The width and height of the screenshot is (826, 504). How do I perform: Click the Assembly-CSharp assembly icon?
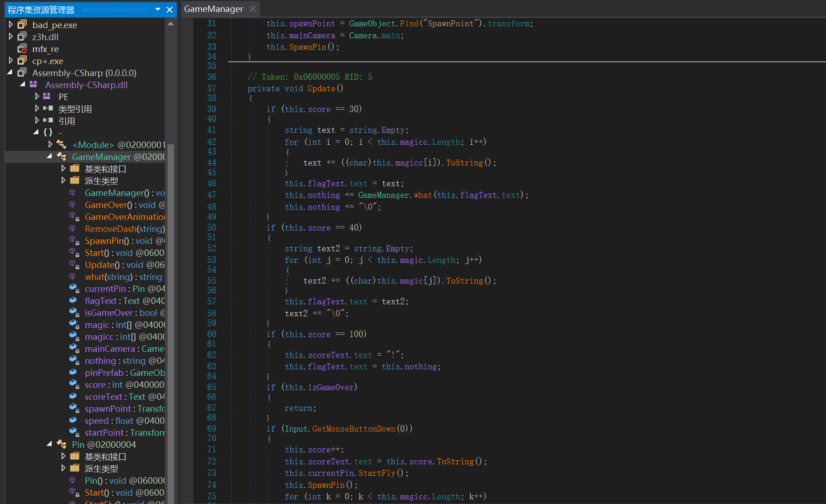[22, 72]
